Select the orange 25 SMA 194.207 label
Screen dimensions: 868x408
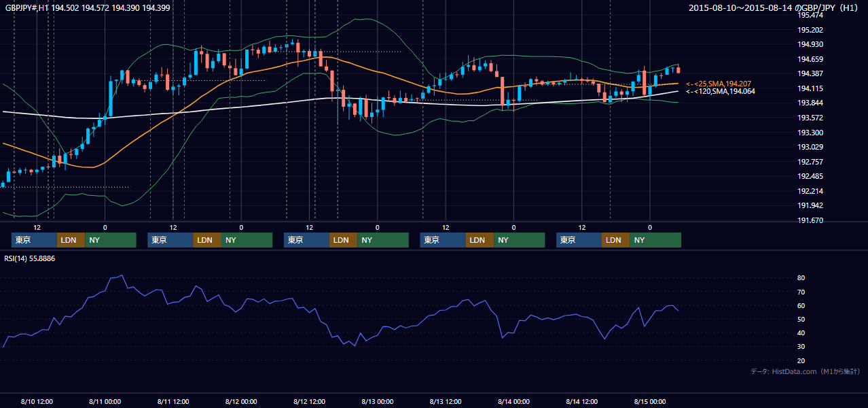point(719,84)
